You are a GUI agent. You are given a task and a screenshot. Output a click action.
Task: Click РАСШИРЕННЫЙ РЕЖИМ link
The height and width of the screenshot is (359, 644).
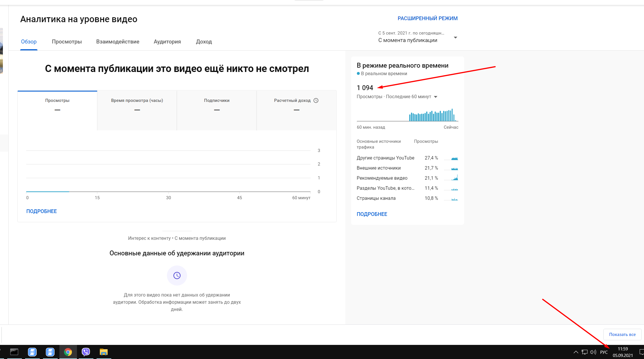tap(428, 18)
